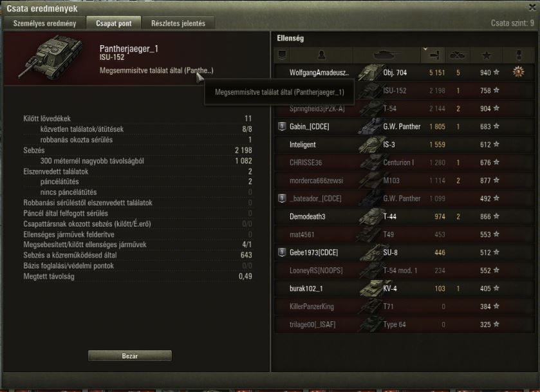Image resolution: width=540 pixels, height=392 pixels.
Task: Select the Inteligent IS-3 row
Action: (404, 145)
